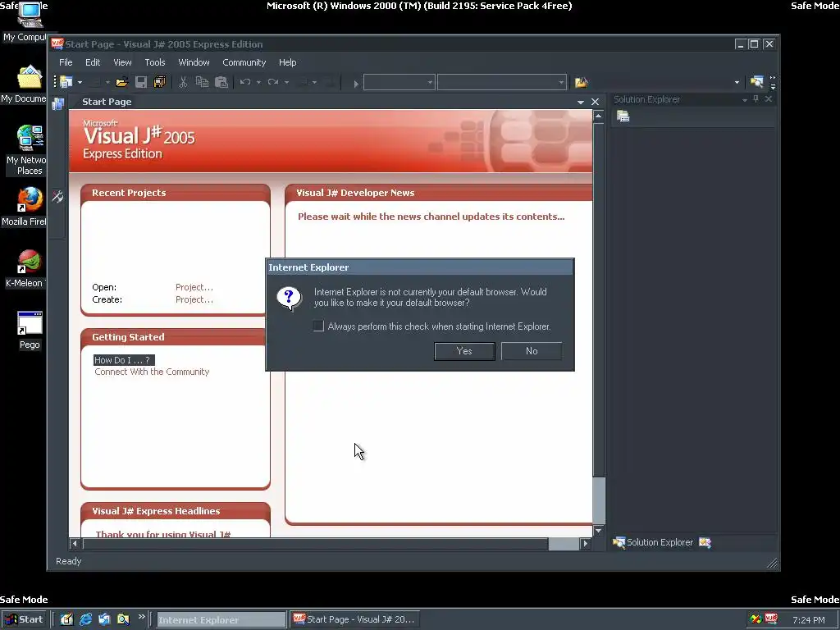Click the Copy toolbar icon
Screen dimensions: 840x630
pyautogui.click(x=202, y=82)
